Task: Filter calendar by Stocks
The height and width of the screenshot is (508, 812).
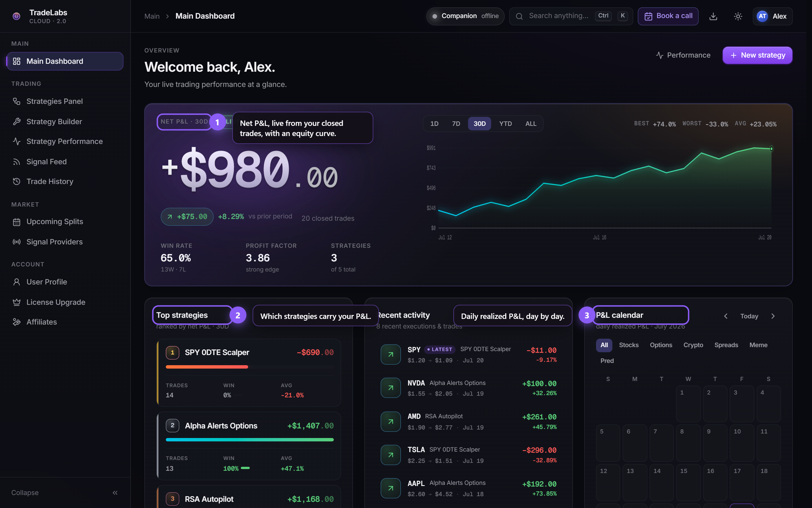Action: [629, 345]
